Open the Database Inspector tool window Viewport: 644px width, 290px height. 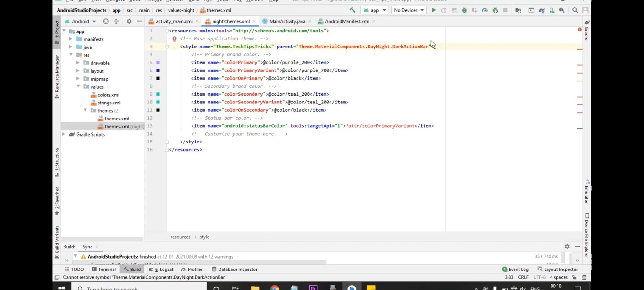[x=235, y=269]
